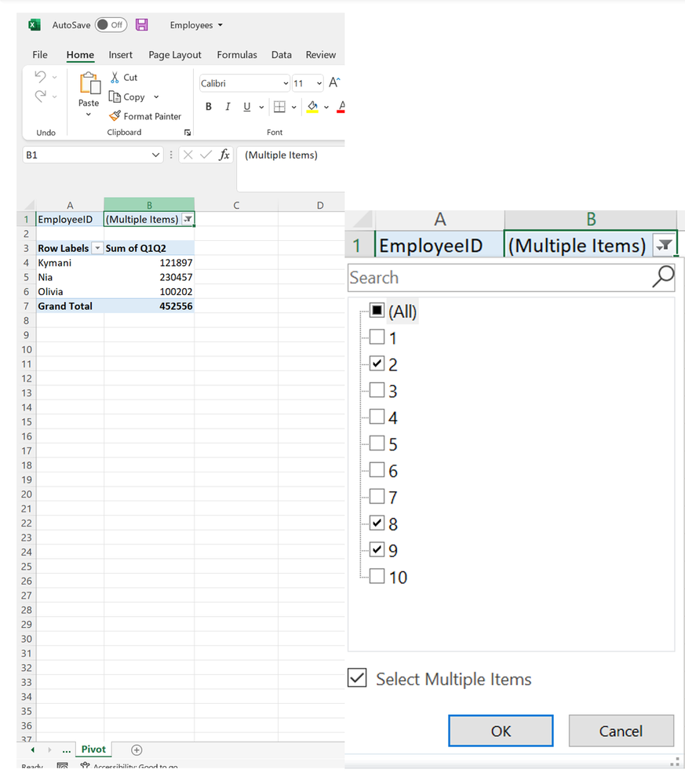This screenshot has height=784, width=685.
Task: Click the Insert Function fx icon
Action: pos(224,155)
